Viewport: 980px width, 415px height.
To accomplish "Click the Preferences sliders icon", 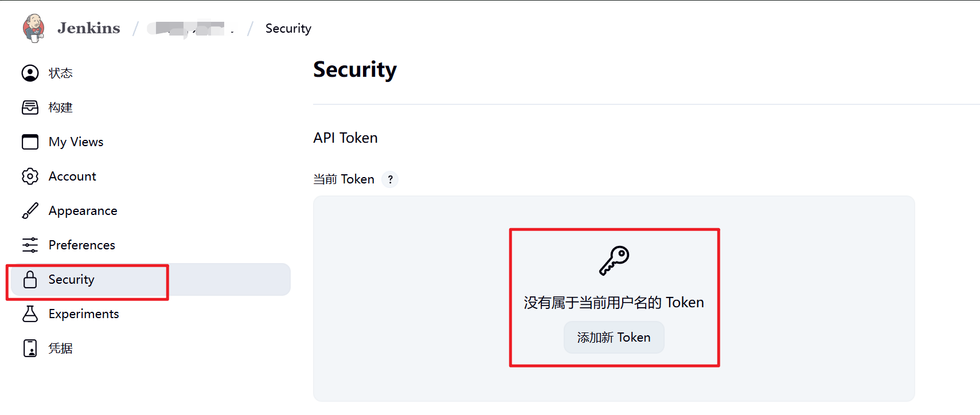I will (x=30, y=245).
